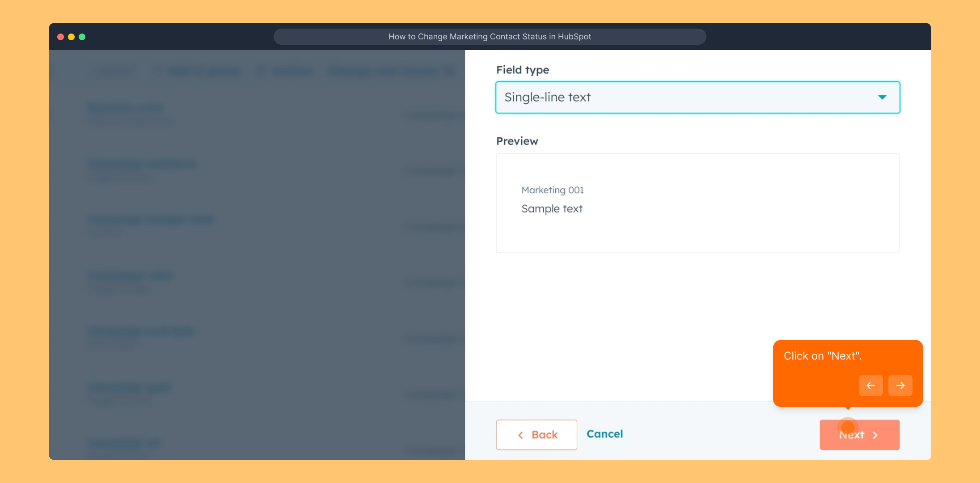
Task: Click the orange hotspot dot over Next
Action: pyautogui.click(x=848, y=427)
